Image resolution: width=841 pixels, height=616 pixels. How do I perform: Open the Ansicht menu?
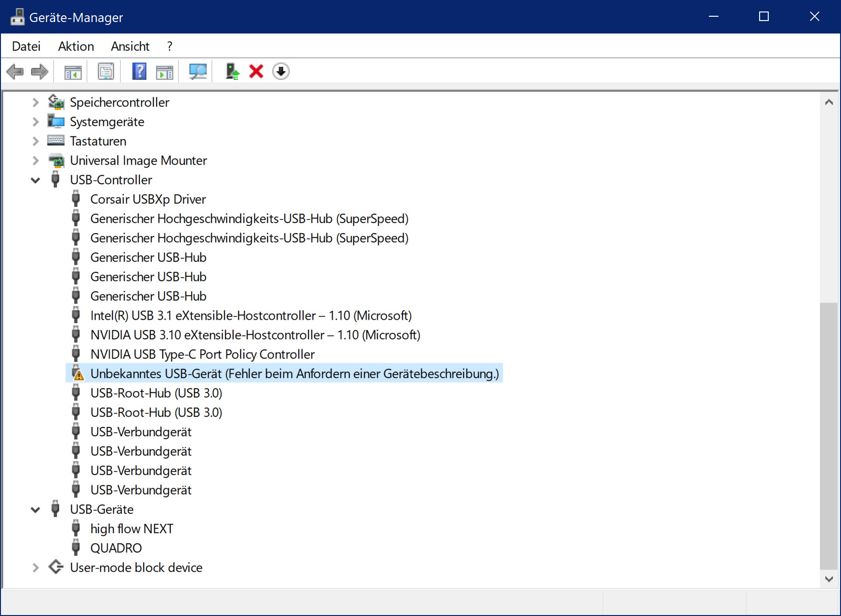tap(130, 46)
